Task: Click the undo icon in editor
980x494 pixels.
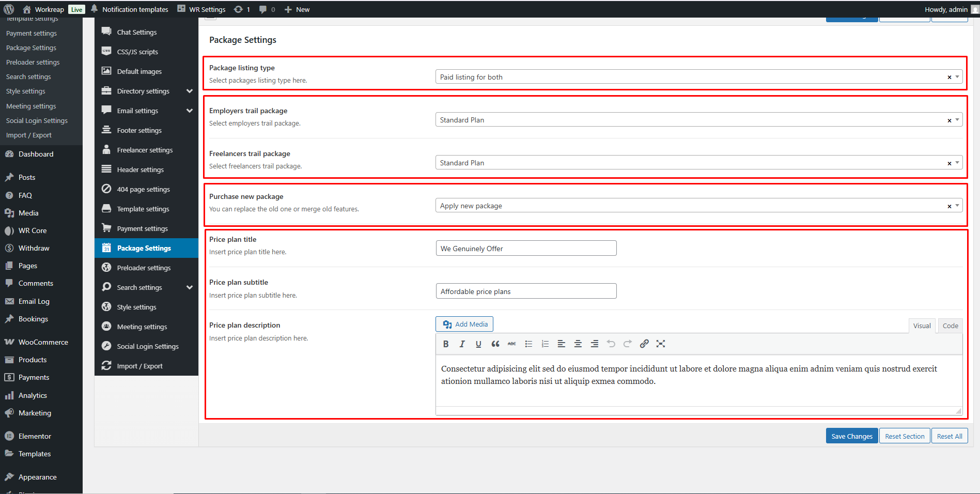Action: coord(611,344)
